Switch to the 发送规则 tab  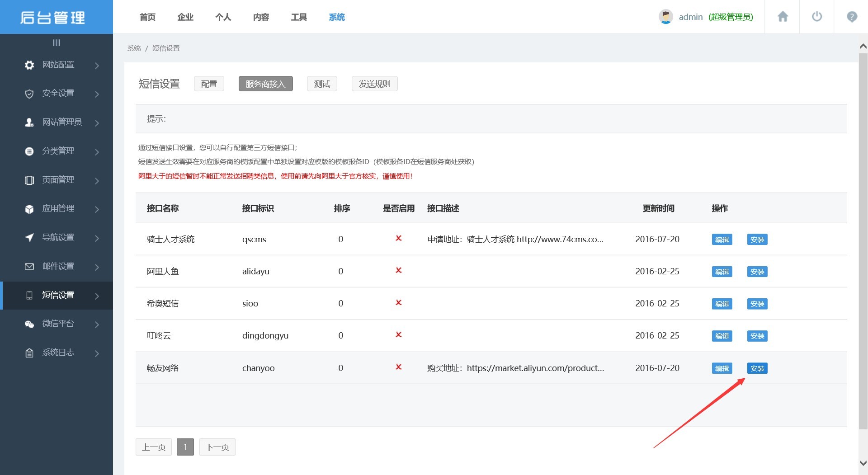click(374, 84)
